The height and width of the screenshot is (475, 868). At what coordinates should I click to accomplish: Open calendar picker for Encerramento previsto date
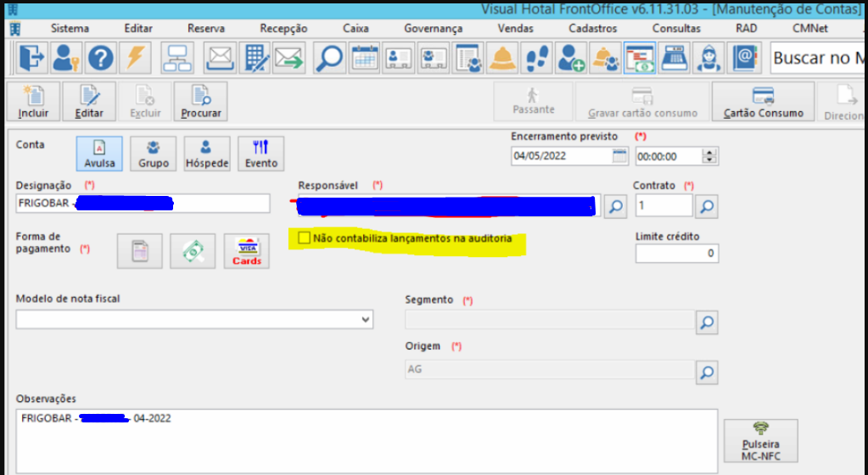[619, 156]
